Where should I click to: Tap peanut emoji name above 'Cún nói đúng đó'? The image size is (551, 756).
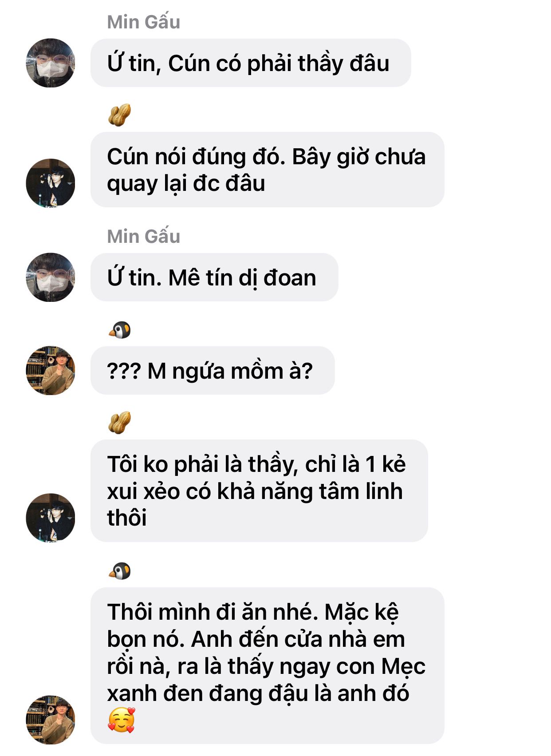120,115
